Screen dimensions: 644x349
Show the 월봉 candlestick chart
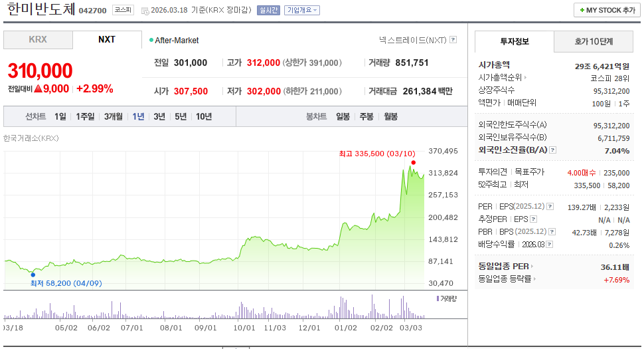[390, 117]
